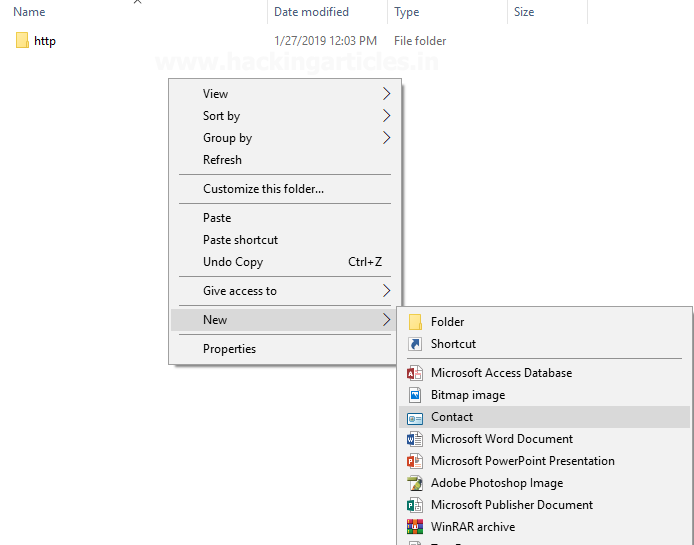The image size is (694, 545).
Task: Click the Name column header
Action: point(29,12)
